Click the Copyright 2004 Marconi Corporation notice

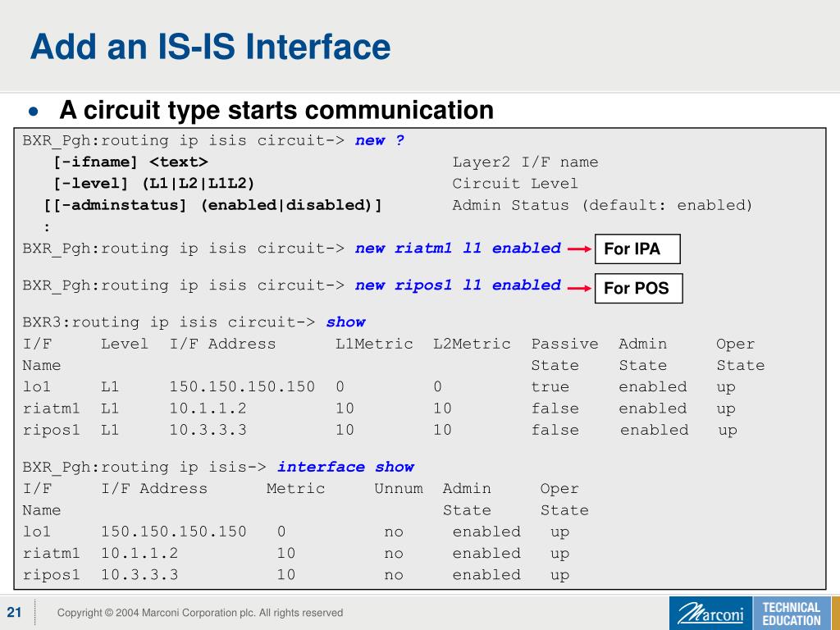click(x=200, y=613)
